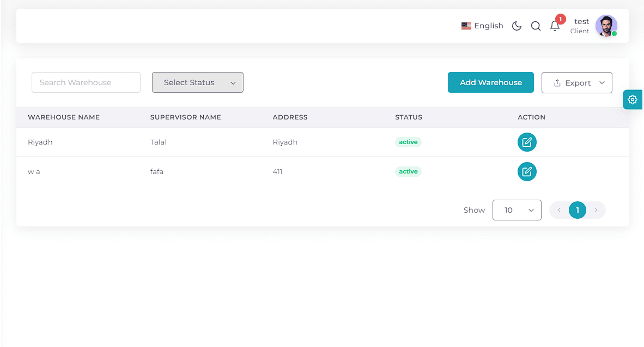Screen dimensions: 644x347
Task: Select page 1 in pagination
Action: tap(578, 210)
